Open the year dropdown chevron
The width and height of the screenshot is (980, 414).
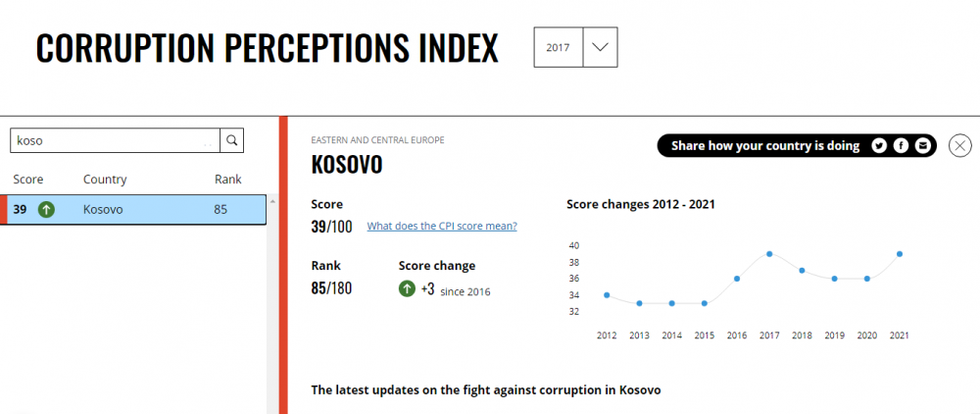tap(600, 47)
